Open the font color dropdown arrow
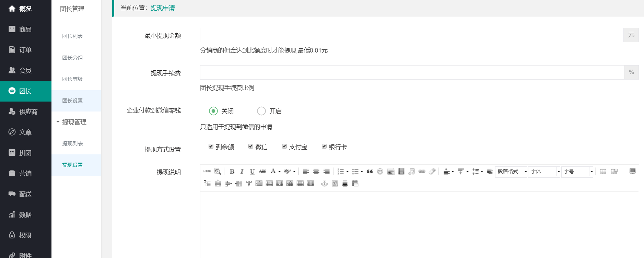The width and height of the screenshot is (644, 258). 279,172
